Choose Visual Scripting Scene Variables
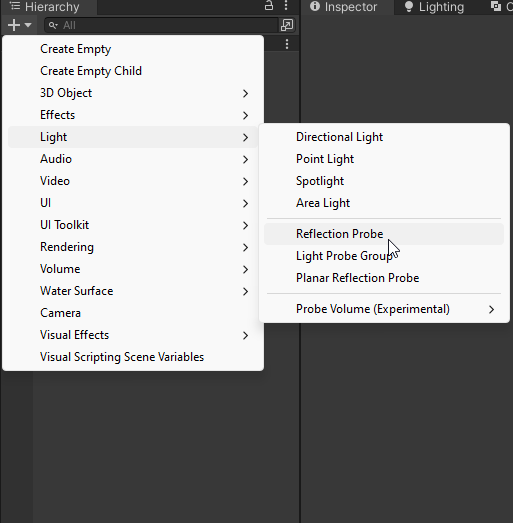The width and height of the screenshot is (513, 523). point(133,357)
